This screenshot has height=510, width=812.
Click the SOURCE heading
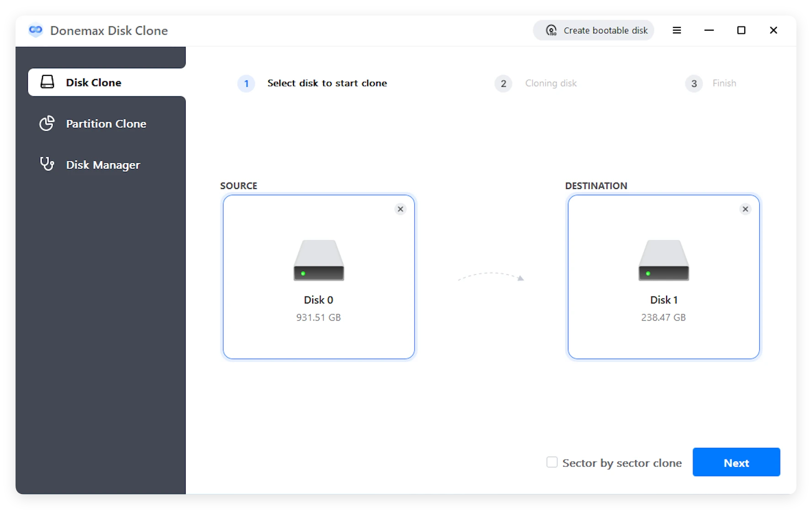coord(239,186)
